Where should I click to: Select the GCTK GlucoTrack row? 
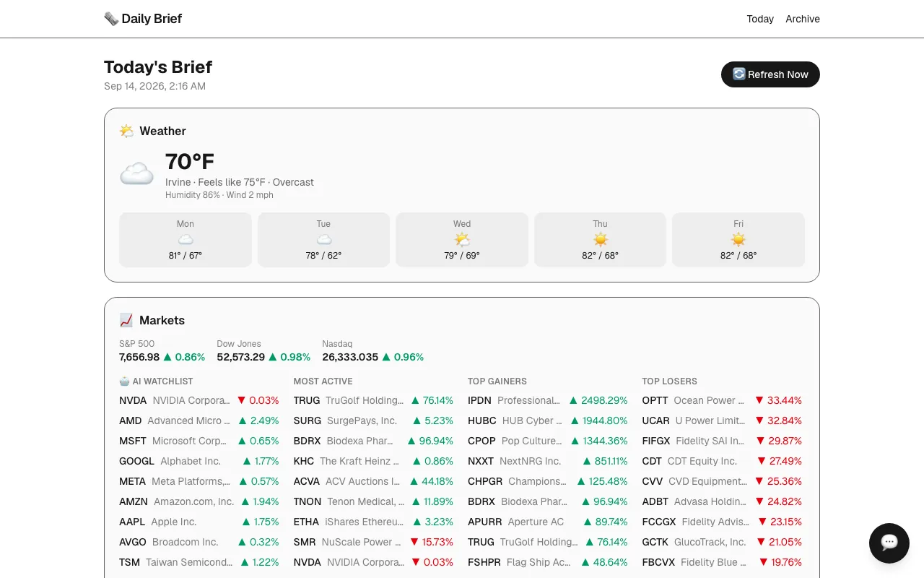[722, 542]
